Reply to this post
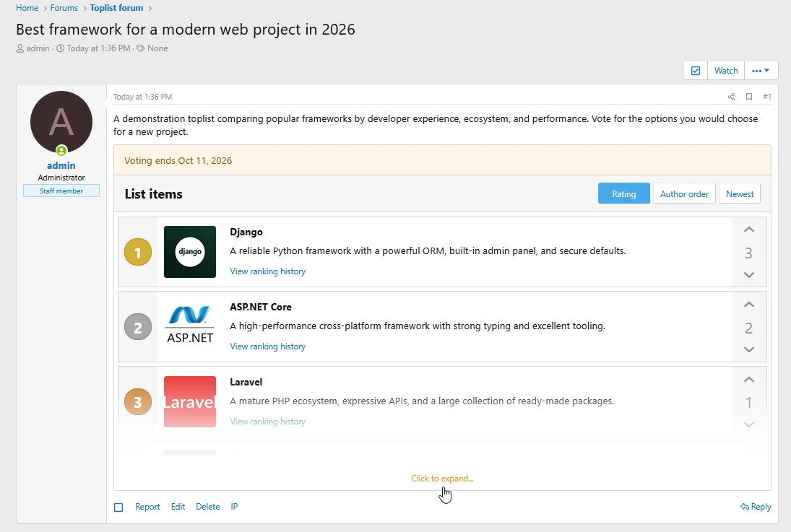Image resolution: width=791 pixels, height=532 pixels. [756, 507]
